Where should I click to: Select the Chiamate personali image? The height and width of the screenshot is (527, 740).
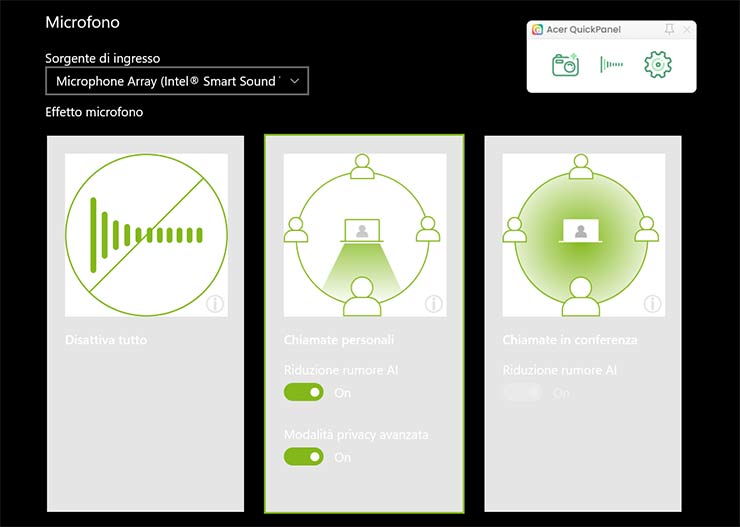pyautogui.click(x=363, y=235)
